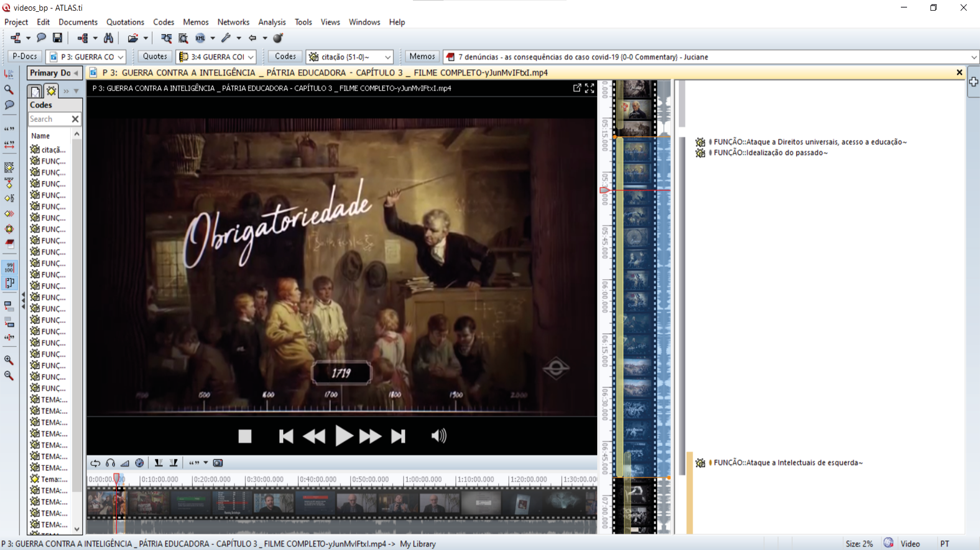This screenshot has height=550, width=980.
Task: Click the headphones icon below the video
Action: 110,463
